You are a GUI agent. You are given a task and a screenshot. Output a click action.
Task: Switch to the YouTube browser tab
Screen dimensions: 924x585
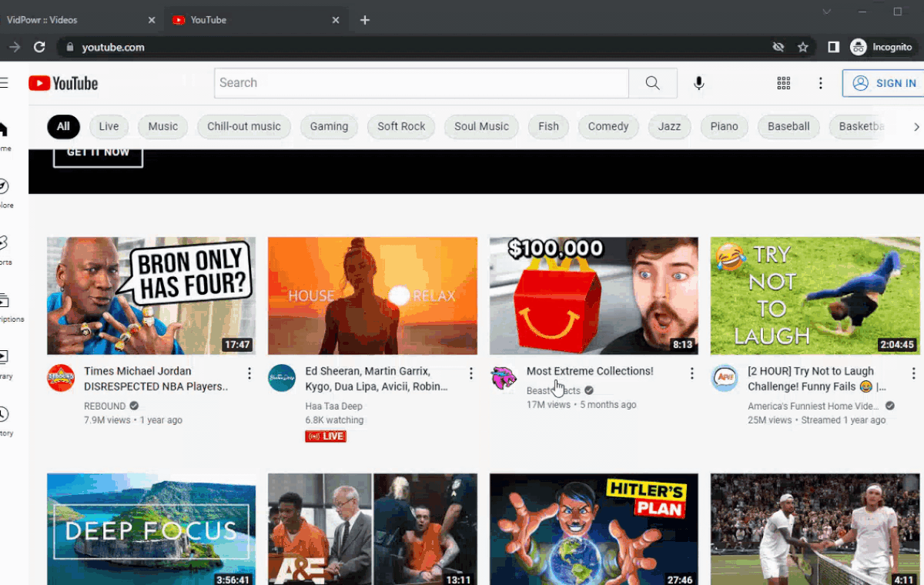tap(254, 20)
